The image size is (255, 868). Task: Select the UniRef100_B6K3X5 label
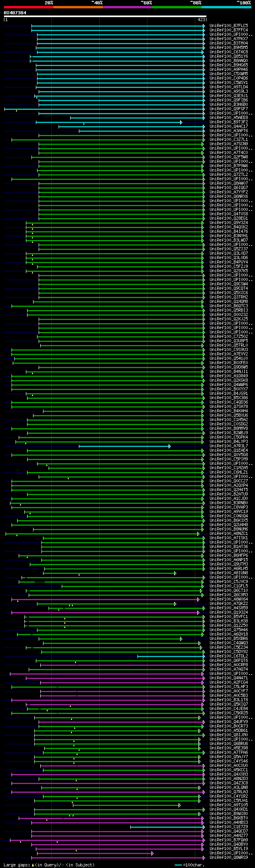click(229, 521)
